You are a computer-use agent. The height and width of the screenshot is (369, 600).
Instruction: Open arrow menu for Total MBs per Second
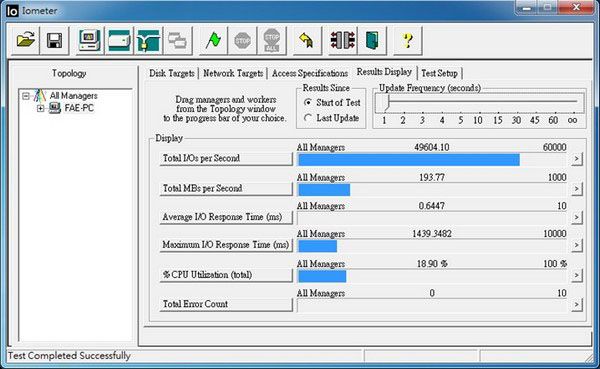click(577, 189)
